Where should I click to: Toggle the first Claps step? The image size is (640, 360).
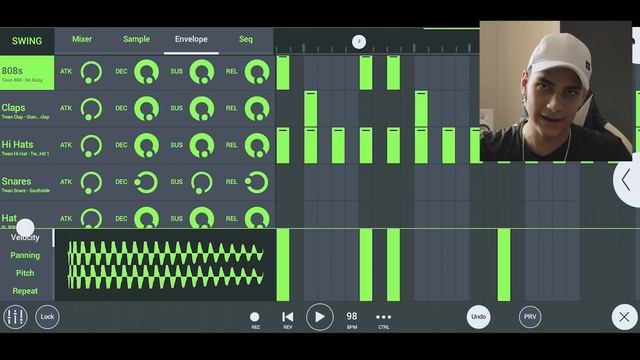pyautogui.click(x=311, y=109)
